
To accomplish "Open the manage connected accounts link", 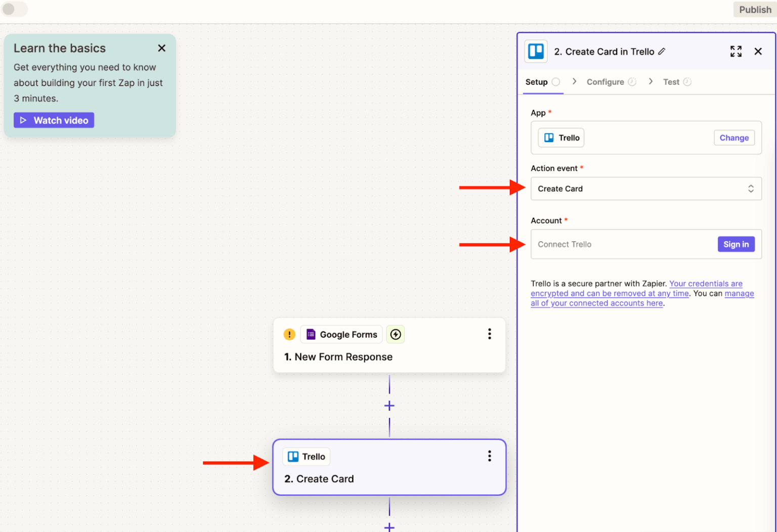I will (596, 303).
